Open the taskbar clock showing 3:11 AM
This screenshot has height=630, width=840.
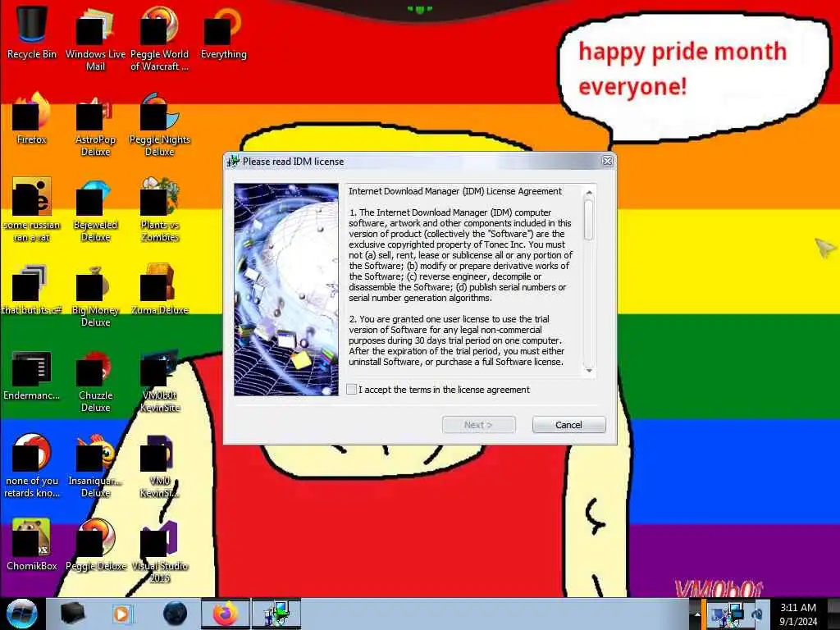[798, 614]
